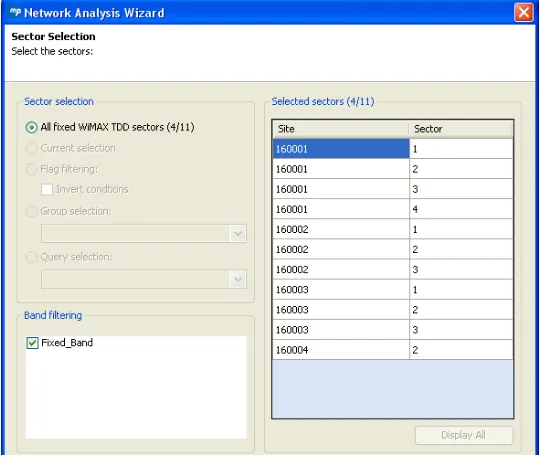Select row site 160001 sector 2
This screenshot has width=540, height=458.
coord(393,169)
